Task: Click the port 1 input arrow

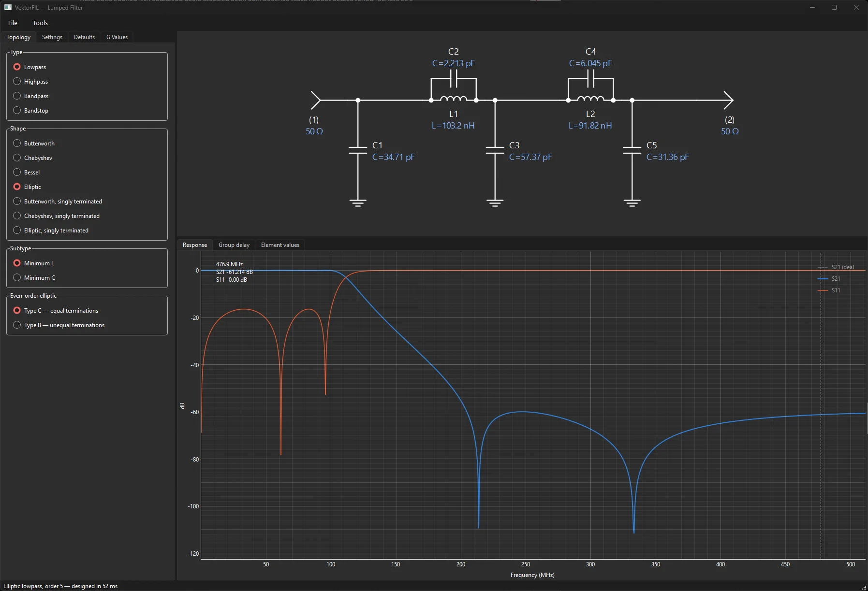Action: click(x=316, y=100)
